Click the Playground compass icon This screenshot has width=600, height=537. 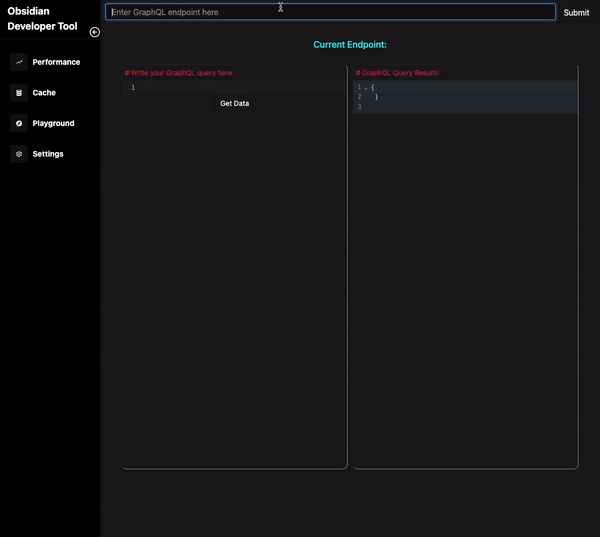[19, 123]
